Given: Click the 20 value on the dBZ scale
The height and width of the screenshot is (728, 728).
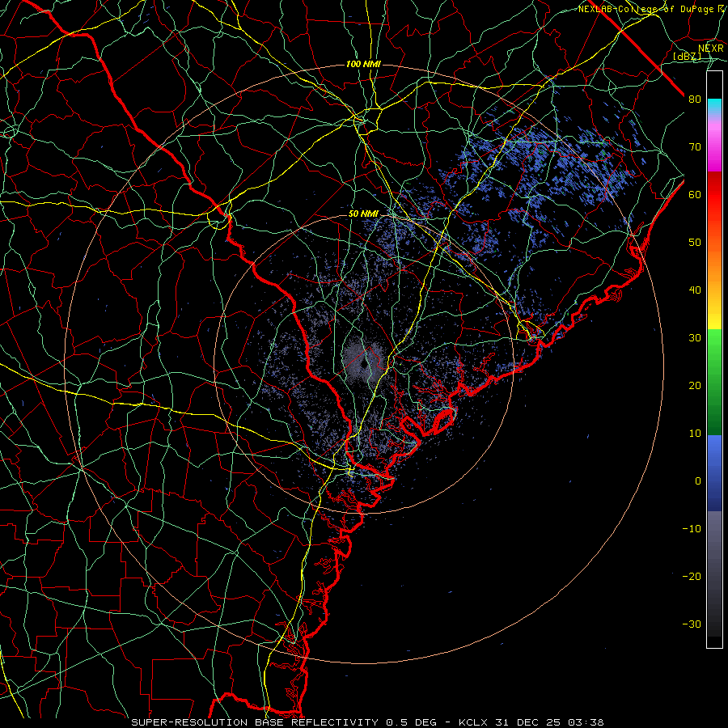Looking at the screenshot, I should pyautogui.click(x=695, y=386).
